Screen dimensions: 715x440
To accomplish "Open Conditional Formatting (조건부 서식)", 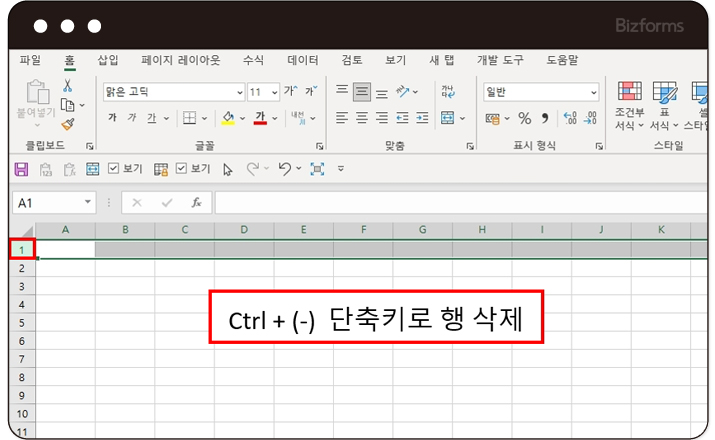I will coord(629,106).
